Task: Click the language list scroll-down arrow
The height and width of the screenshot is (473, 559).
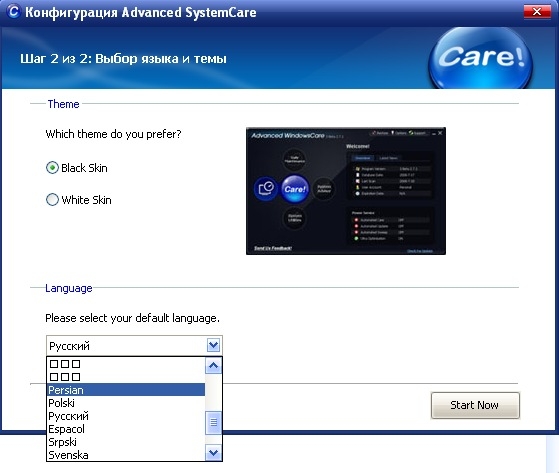Action: (213, 453)
